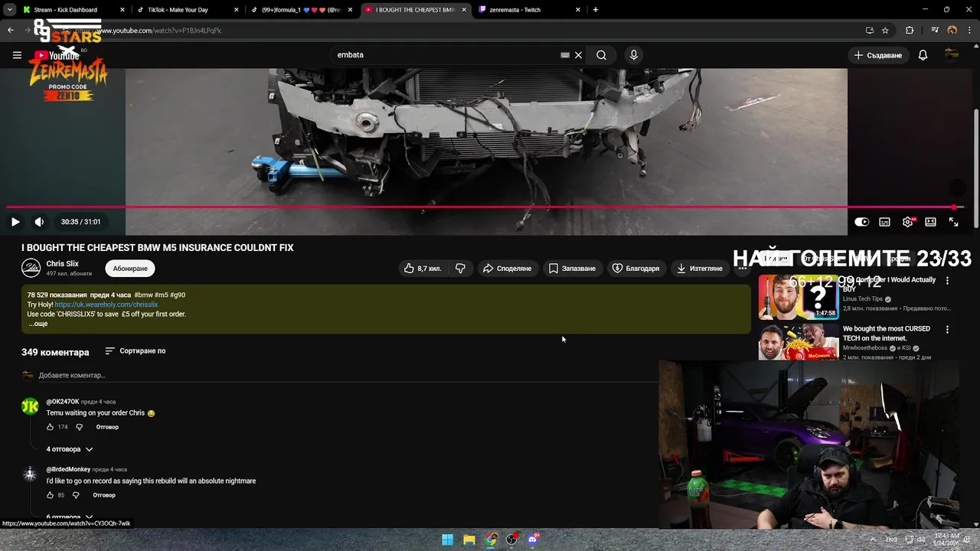
Task: Open a new browser tab
Action: [x=596, y=10]
